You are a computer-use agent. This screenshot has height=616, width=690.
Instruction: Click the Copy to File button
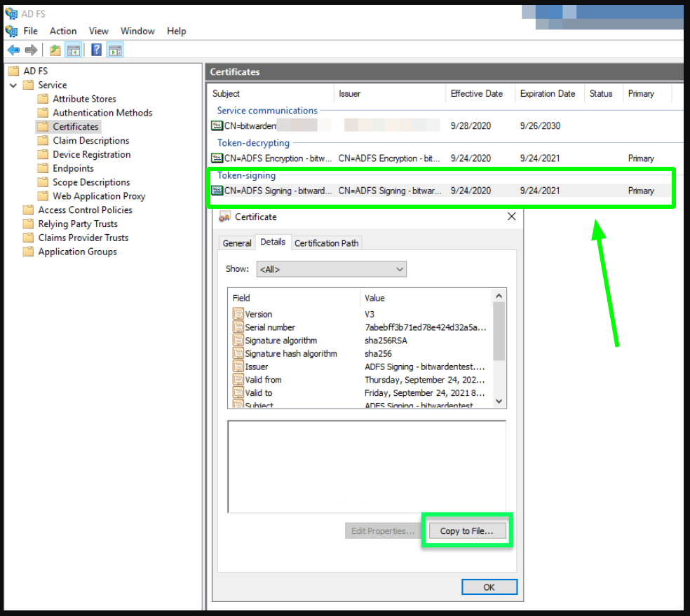point(466,531)
